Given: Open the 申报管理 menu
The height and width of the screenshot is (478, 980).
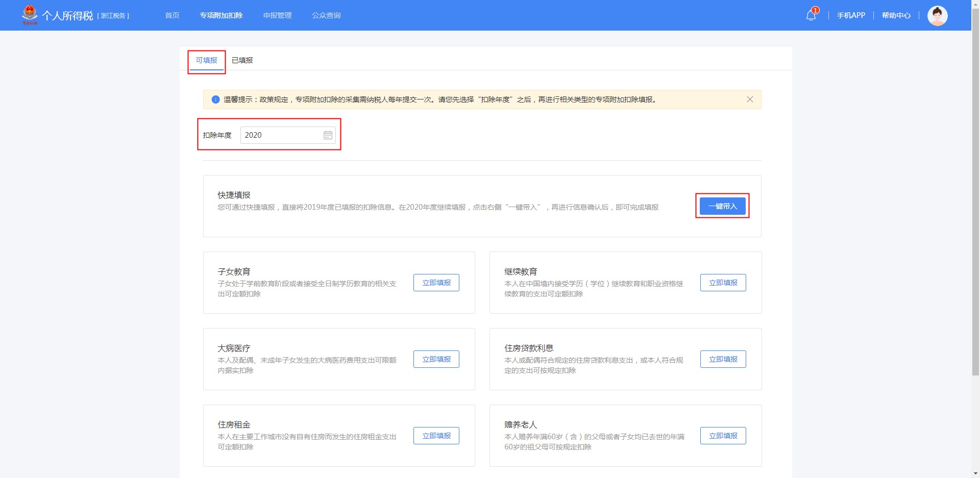Looking at the screenshot, I should (277, 15).
